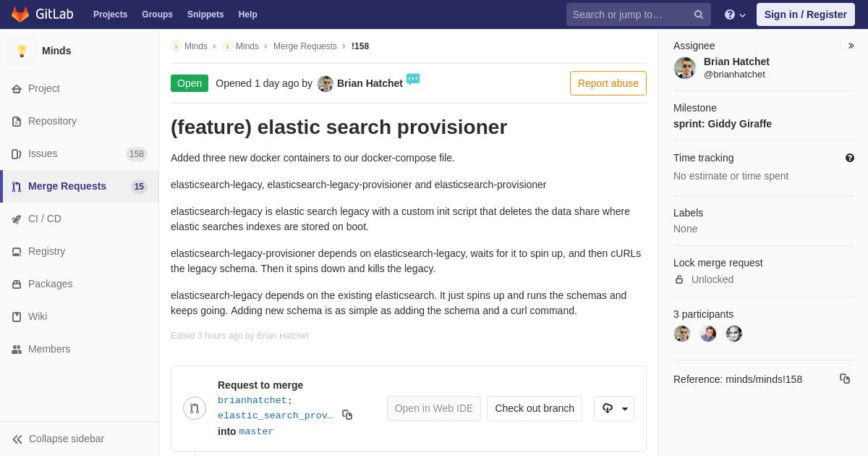Click the comment bubble icon beside author
This screenshot has height=456, width=868.
pos(413,79)
